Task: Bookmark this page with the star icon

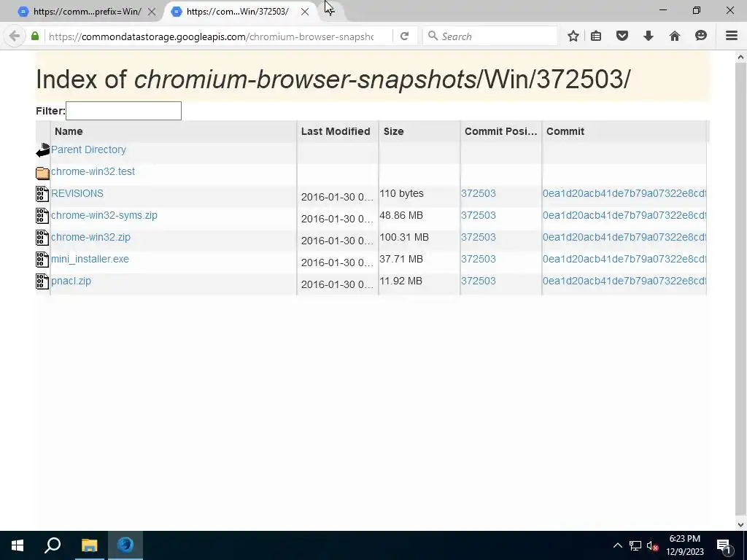Action: click(573, 36)
